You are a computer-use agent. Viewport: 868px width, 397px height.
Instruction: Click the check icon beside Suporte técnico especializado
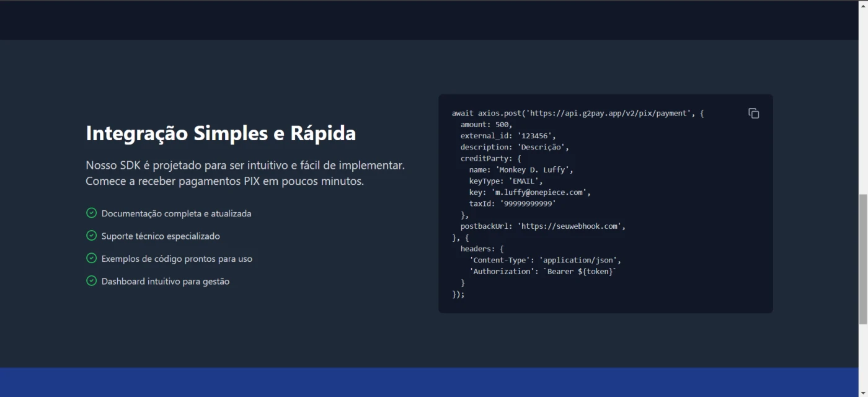[91, 236]
